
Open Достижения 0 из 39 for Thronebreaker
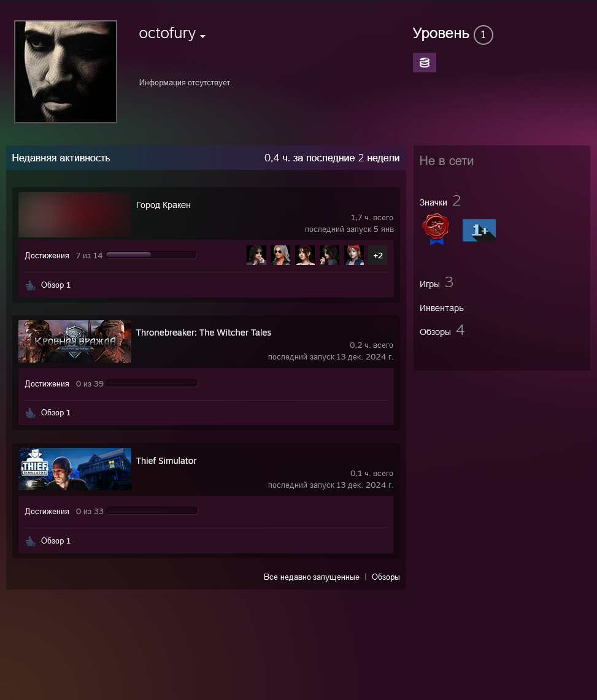pos(64,383)
